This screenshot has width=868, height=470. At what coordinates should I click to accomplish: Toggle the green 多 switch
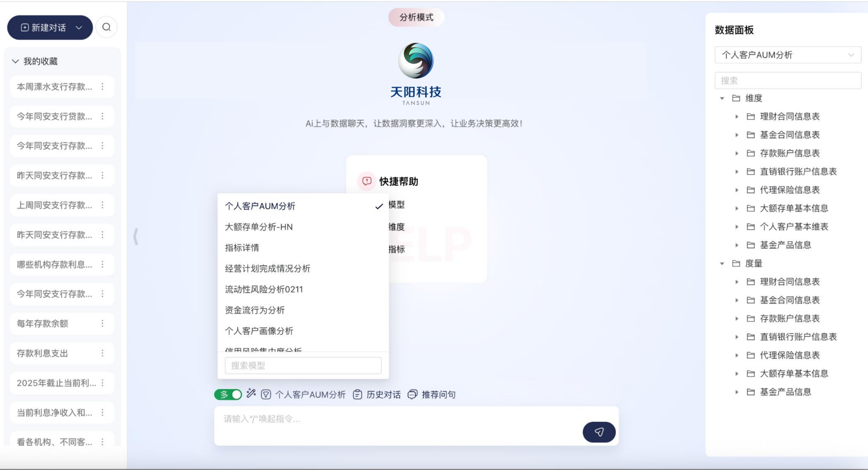pos(228,394)
